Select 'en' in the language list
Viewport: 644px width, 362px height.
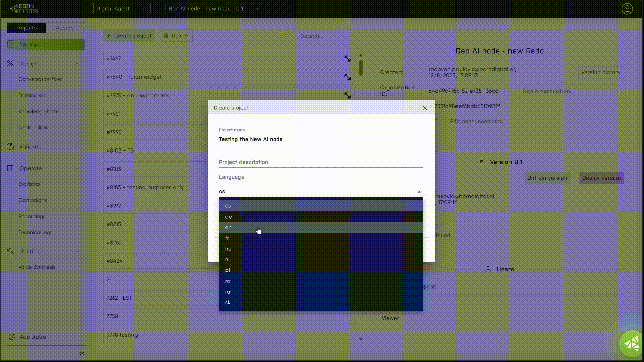pos(228,227)
